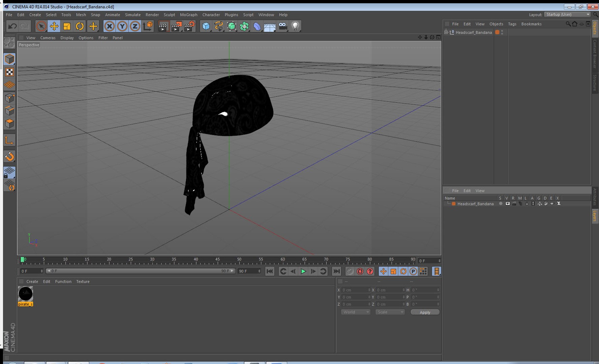
Task: Expand the Headscarf_Bandana object tree
Action: [x=446, y=32]
